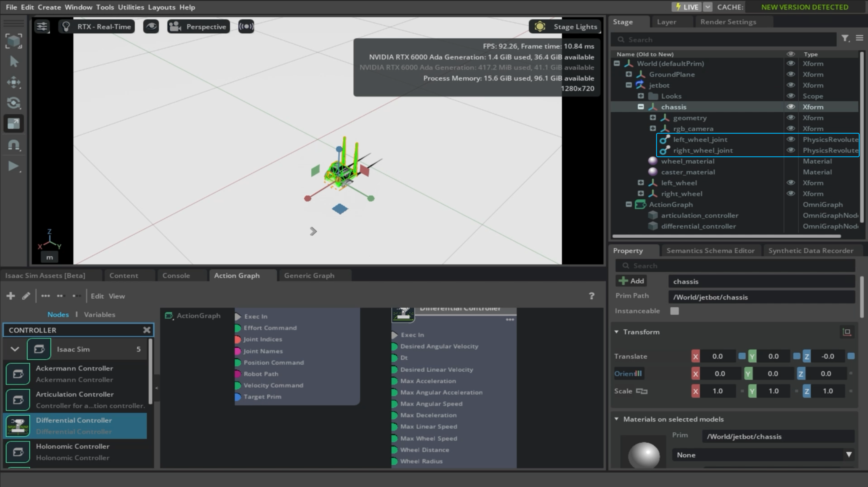Open the Action Graph View menu
The image size is (868, 487).
point(117,296)
